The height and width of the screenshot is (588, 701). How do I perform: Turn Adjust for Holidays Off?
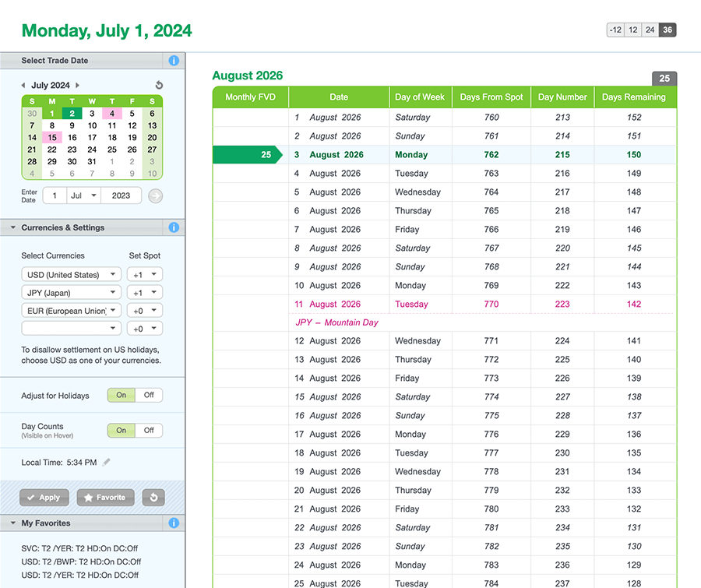coord(149,396)
